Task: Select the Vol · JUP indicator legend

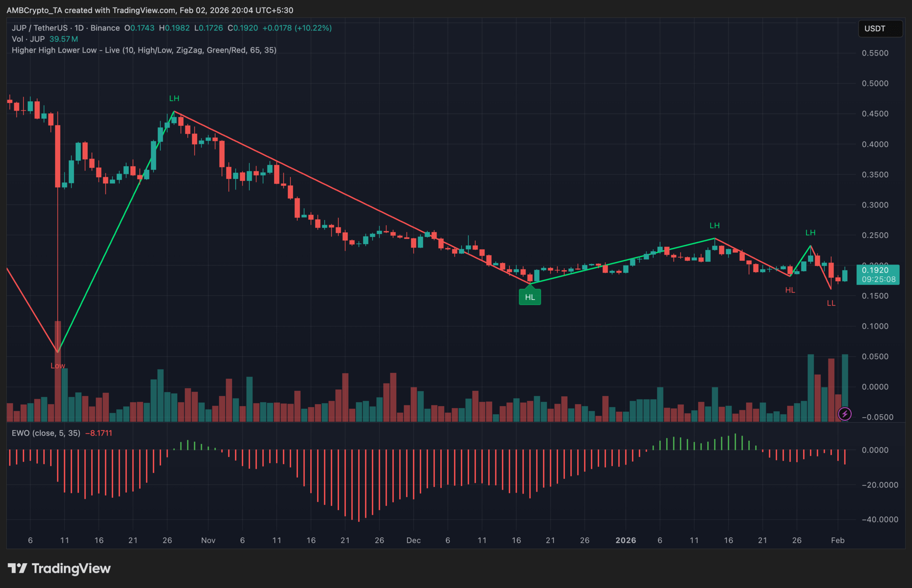Action: (x=28, y=39)
